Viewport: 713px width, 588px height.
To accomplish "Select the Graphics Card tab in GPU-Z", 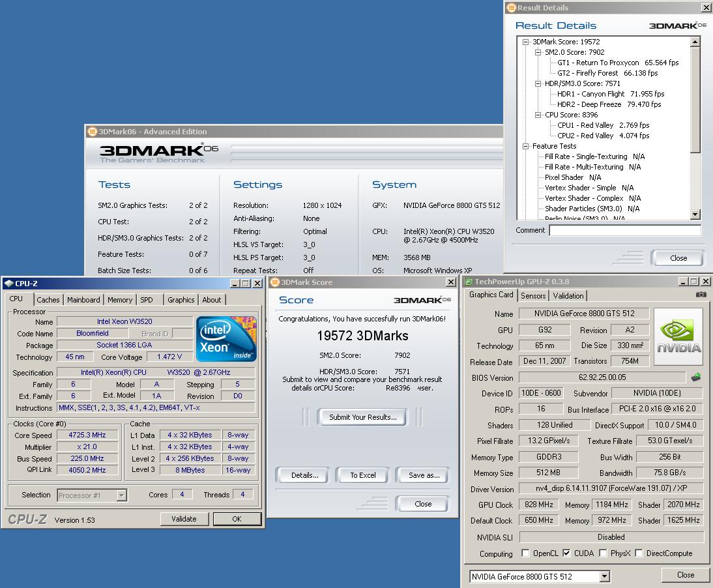I will [x=491, y=295].
